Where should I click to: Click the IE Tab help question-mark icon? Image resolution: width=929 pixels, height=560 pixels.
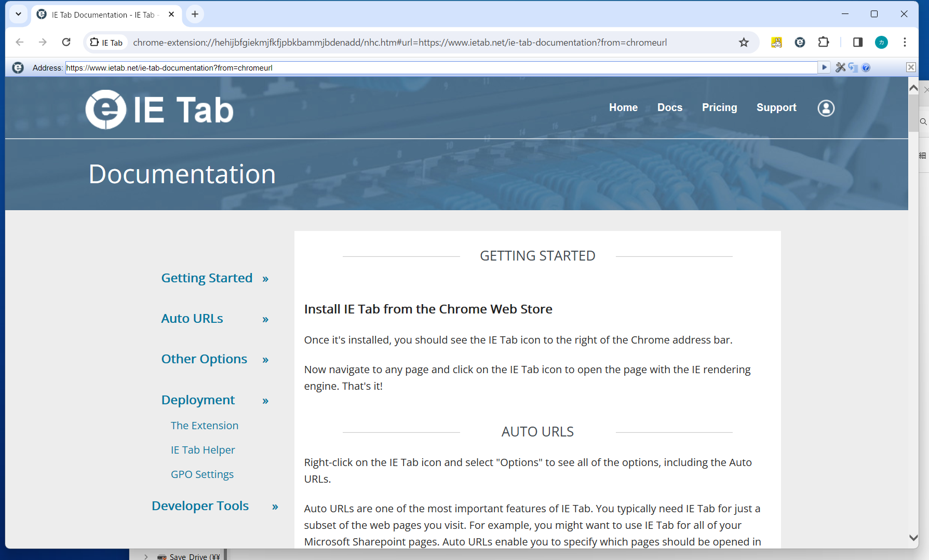pos(866,67)
